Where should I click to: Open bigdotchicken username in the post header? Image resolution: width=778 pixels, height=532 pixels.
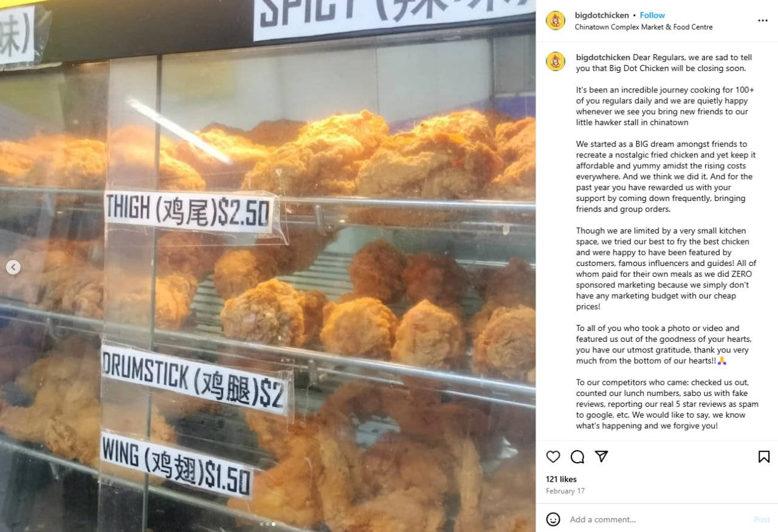602,15
